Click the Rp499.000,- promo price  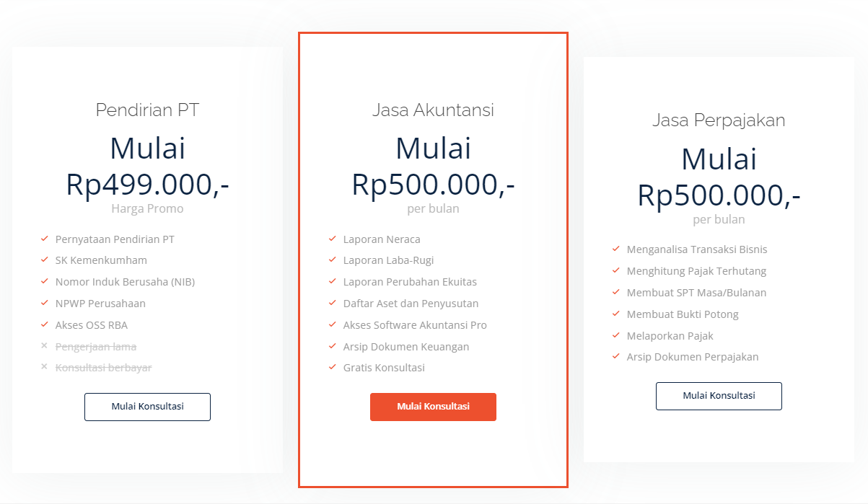[x=147, y=184]
